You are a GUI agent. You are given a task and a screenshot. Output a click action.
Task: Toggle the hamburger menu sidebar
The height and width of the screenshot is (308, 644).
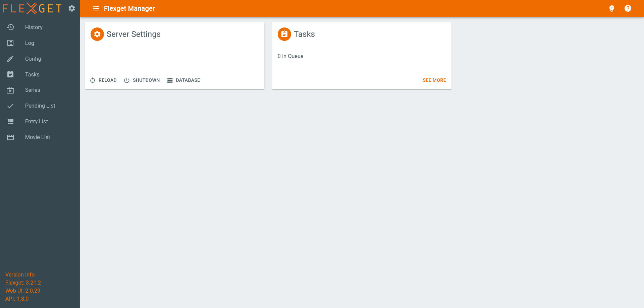tap(96, 8)
